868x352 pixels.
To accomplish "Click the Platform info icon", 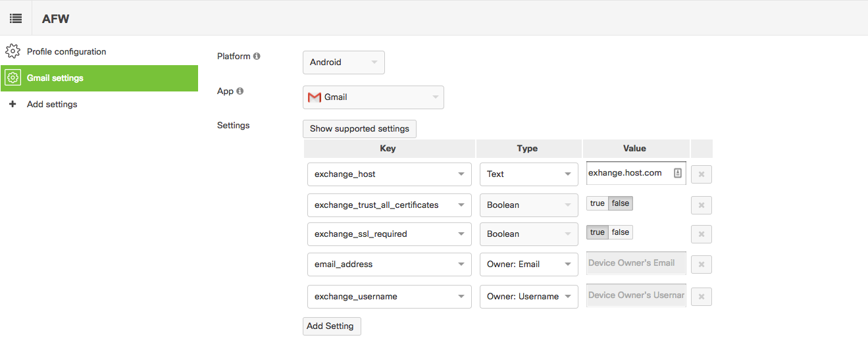I will (257, 57).
